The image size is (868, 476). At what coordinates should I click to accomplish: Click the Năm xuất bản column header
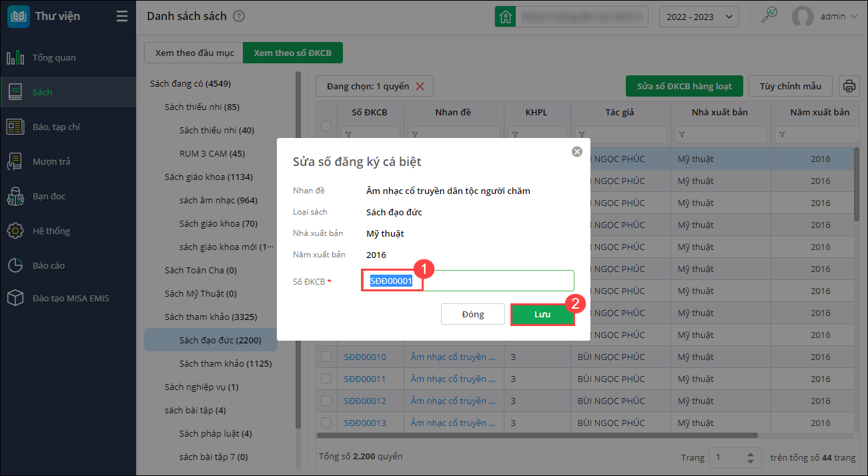click(x=820, y=112)
